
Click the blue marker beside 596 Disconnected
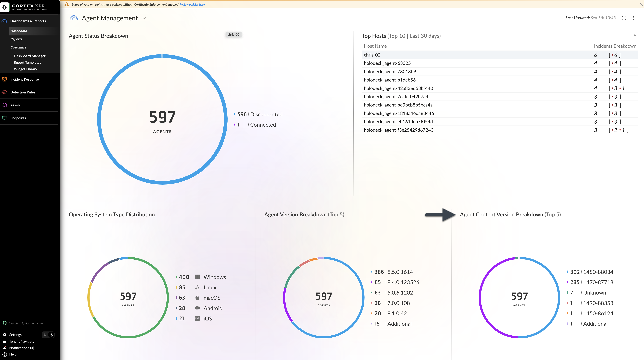pos(235,114)
